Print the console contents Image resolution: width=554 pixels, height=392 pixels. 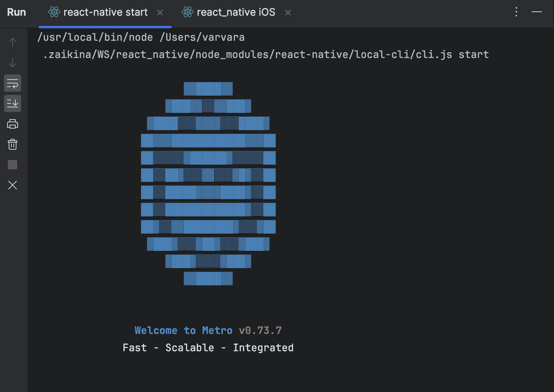(x=12, y=124)
